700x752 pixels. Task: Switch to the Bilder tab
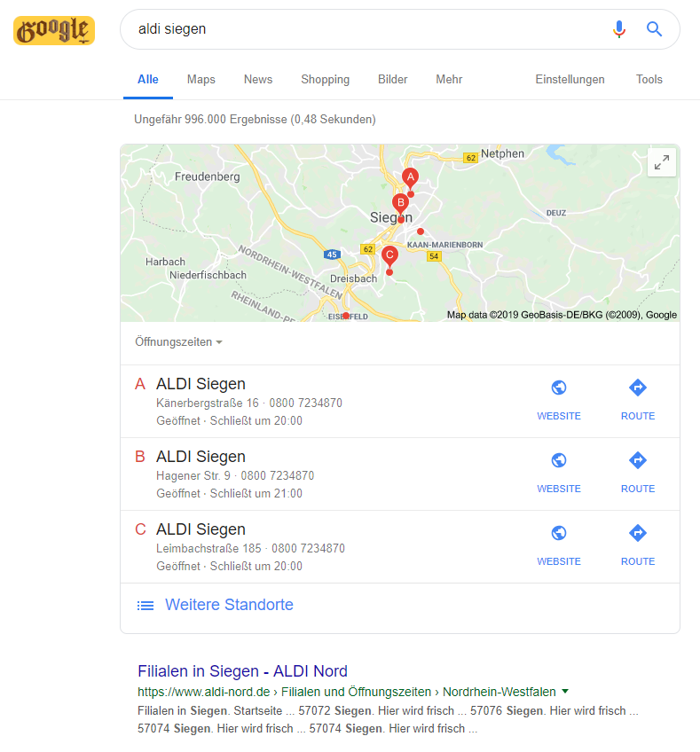click(x=392, y=79)
